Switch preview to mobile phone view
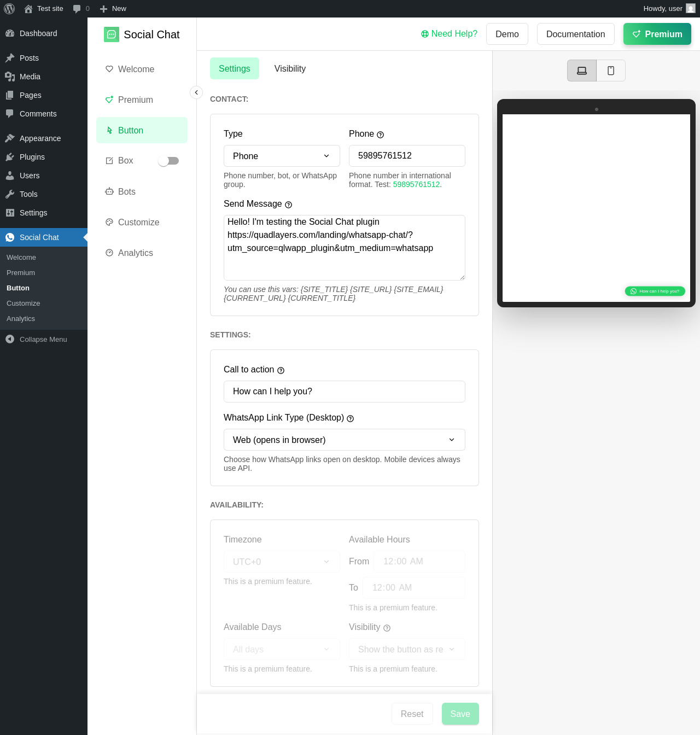Image resolution: width=700 pixels, height=735 pixels. point(611,71)
